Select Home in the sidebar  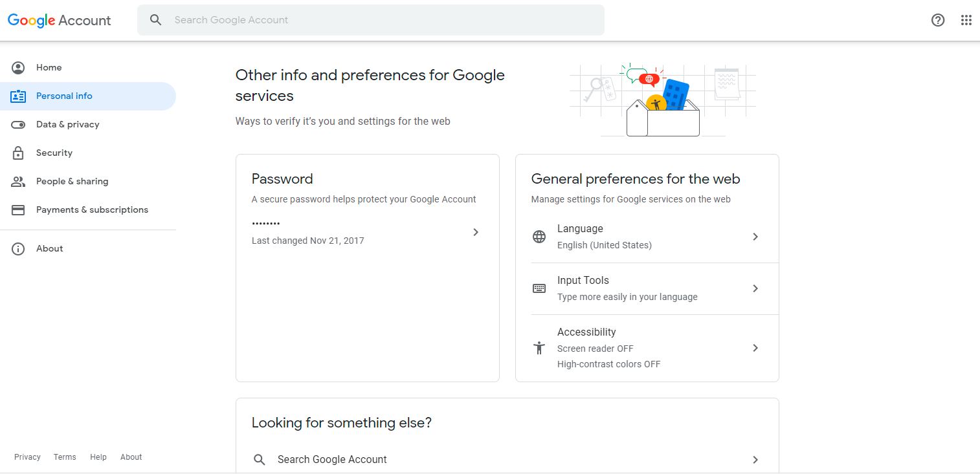49,67
